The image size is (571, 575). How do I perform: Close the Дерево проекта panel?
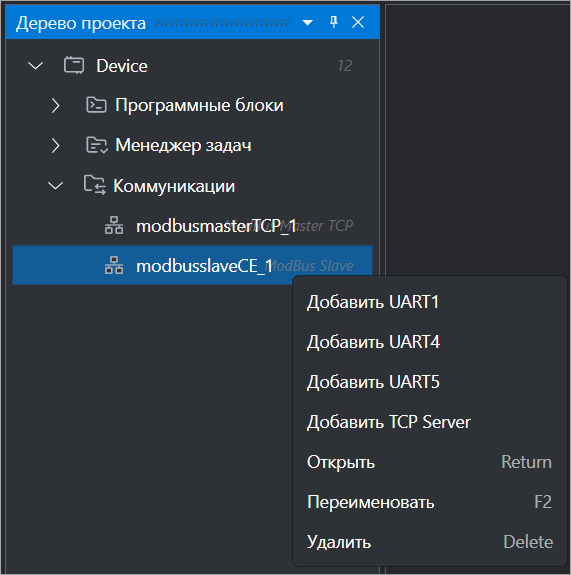(358, 22)
